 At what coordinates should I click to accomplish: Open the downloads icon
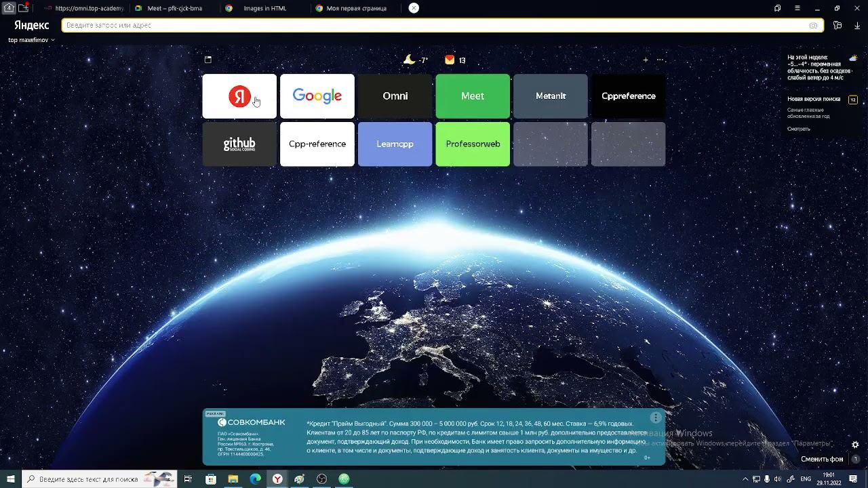tap(856, 25)
